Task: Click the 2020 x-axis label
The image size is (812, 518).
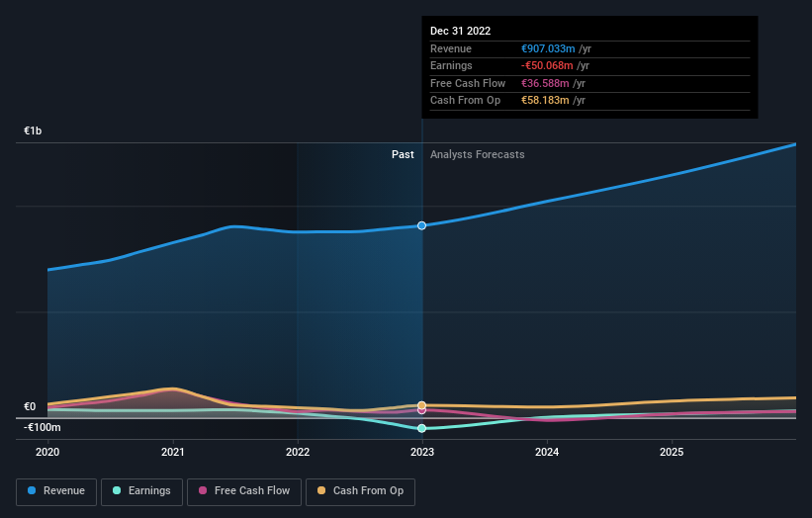Action: point(47,453)
